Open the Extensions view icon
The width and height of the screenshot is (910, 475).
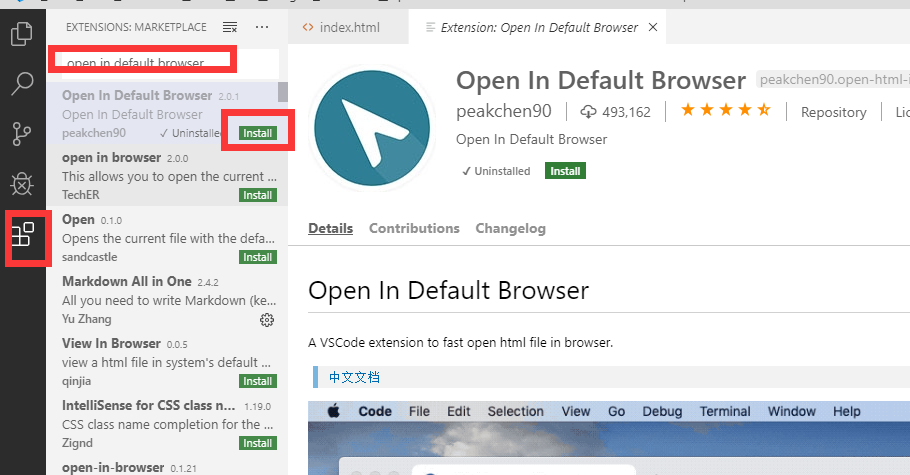[23, 235]
